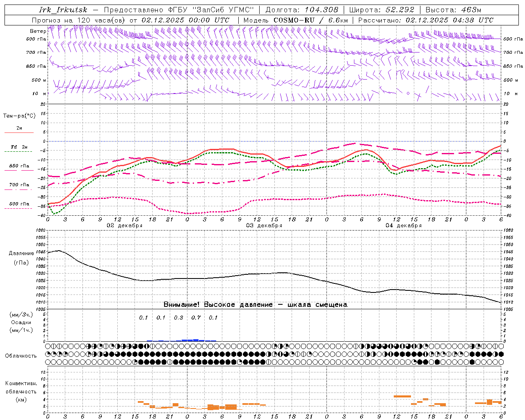Click the Ветер wind panel label
This screenshot has width=525, height=420.
38,31
